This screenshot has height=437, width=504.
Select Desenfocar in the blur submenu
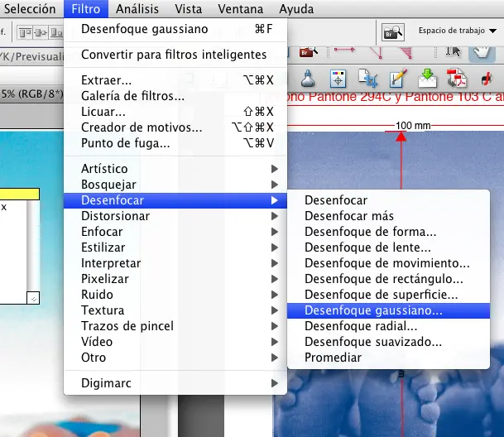click(x=389, y=200)
